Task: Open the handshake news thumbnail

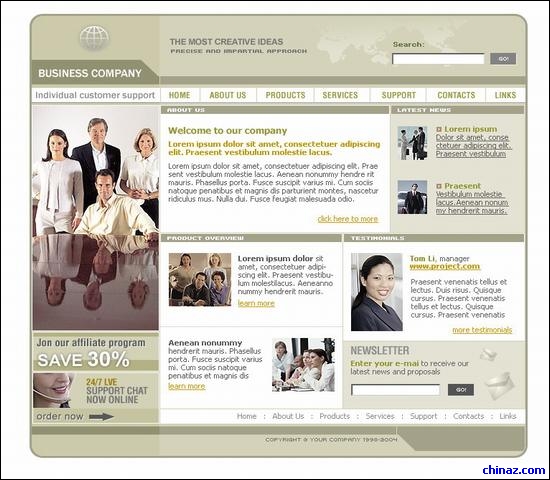Action: (412, 143)
